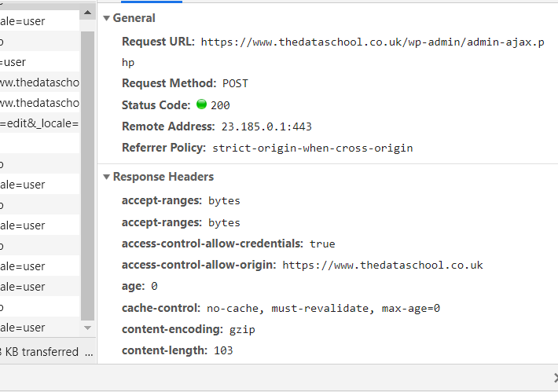The height and width of the screenshot is (392, 558).
Task: Collapse the General section triangle
Action: click(106, 17)
